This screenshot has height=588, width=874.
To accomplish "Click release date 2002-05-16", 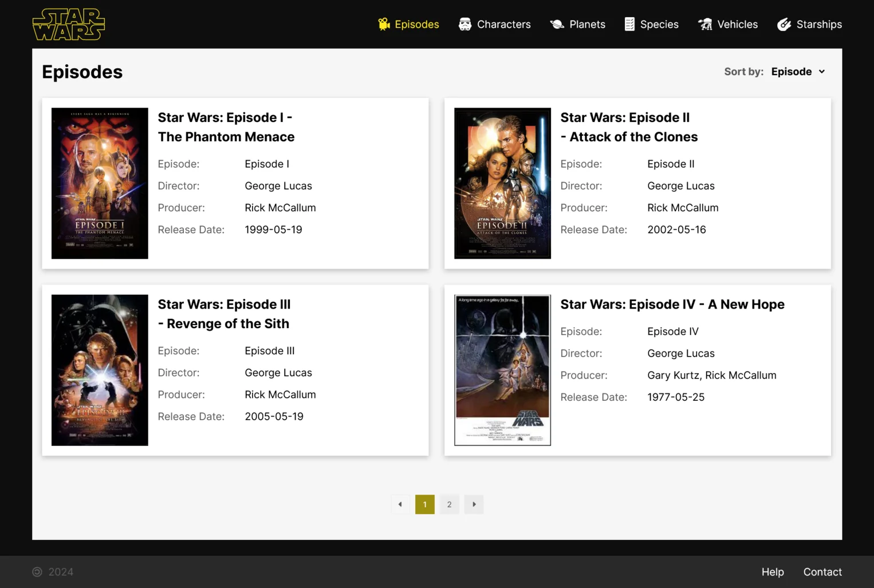I will coord(676,230).
